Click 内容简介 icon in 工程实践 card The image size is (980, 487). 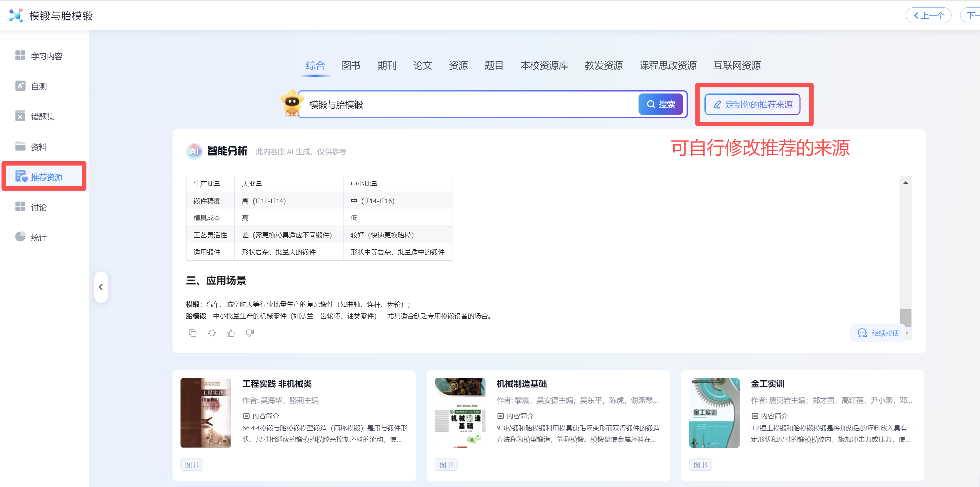[x=246, y=416]
